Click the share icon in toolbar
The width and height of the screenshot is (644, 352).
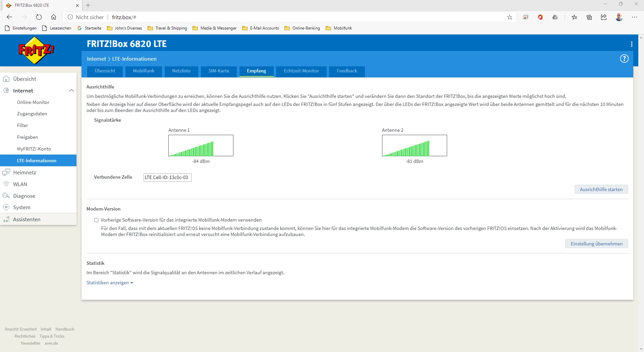(x=604, y=17)
